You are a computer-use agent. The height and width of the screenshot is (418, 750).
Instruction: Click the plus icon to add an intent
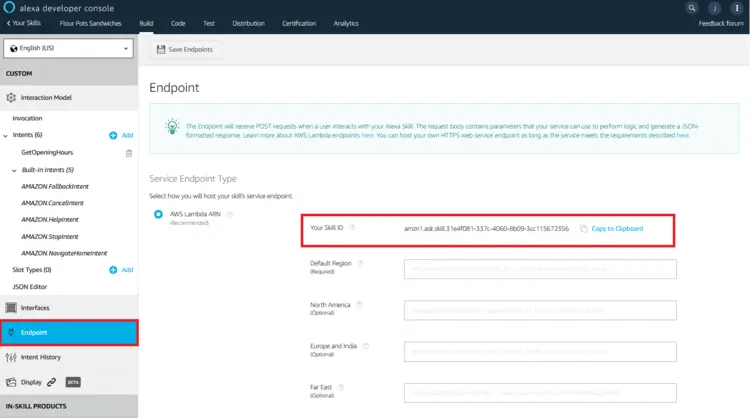click(113, 135)
